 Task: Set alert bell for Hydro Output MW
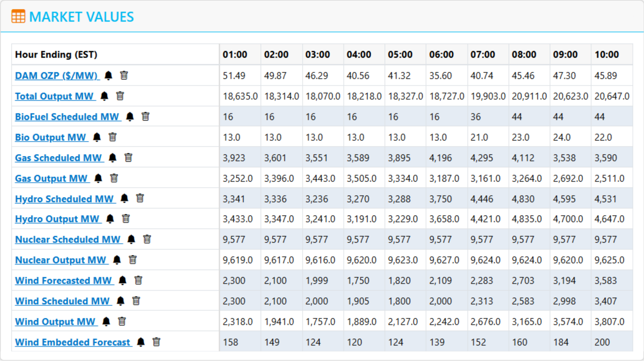click(x=110, y=219)
